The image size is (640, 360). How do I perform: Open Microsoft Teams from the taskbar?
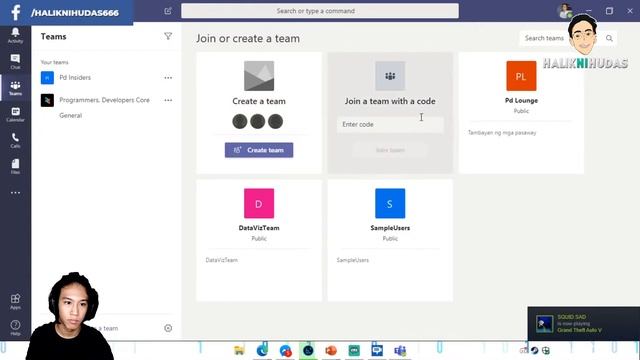[400, 350]
